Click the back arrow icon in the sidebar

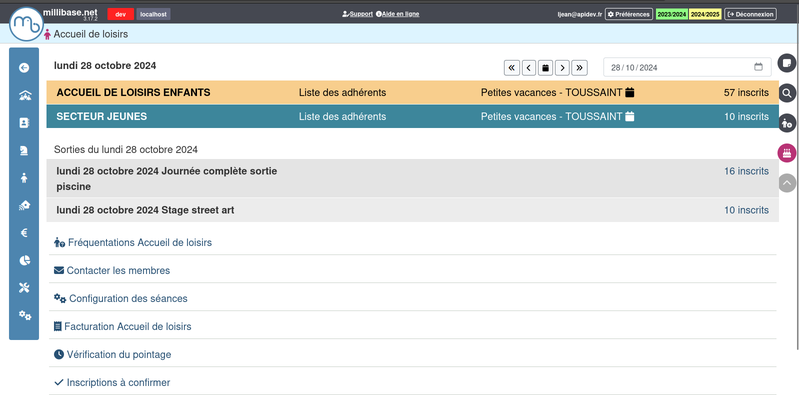click(x=24, y=68)
